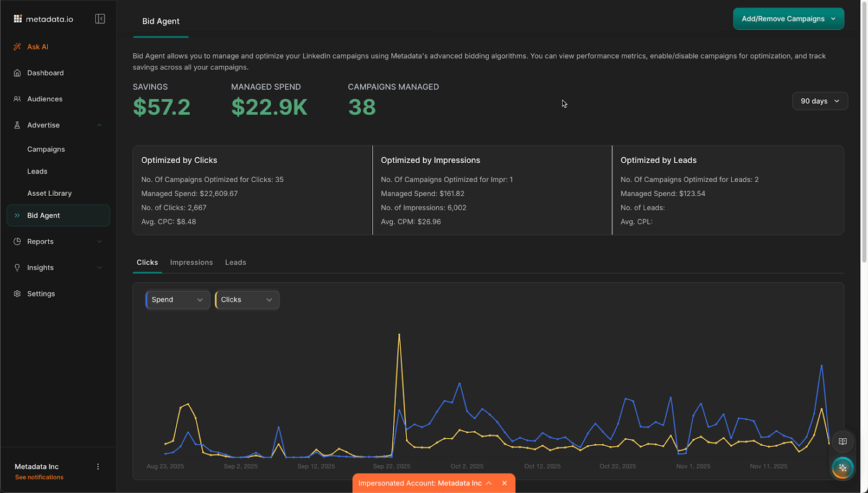Screen dimensions: 868x493
Task: Open the AI assistant sparkle button
Action: pyautogui.click(x=843, y=468)
